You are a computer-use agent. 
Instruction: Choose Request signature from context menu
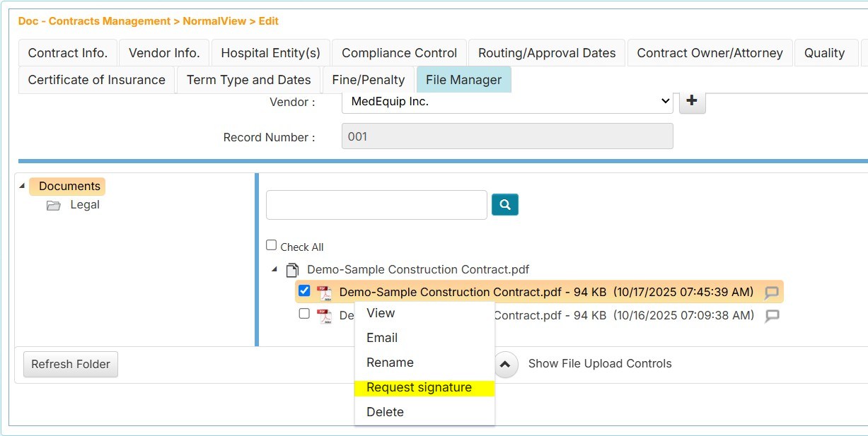point(419,387)
